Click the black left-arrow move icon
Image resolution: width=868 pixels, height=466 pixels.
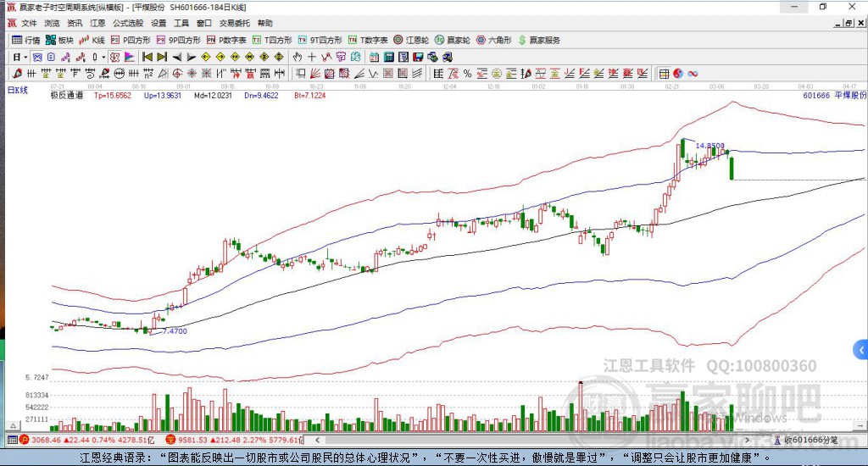tap(176, 57)
